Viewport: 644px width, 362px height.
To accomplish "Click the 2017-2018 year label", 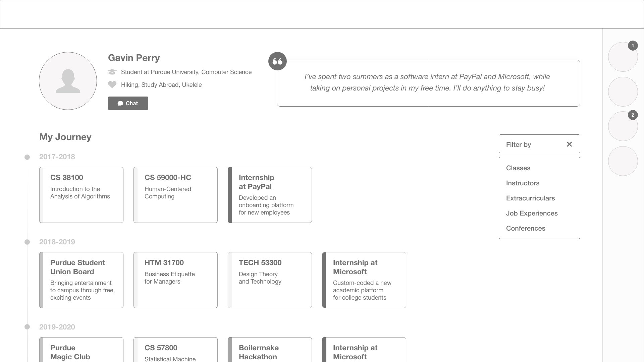I will [57, 157].
